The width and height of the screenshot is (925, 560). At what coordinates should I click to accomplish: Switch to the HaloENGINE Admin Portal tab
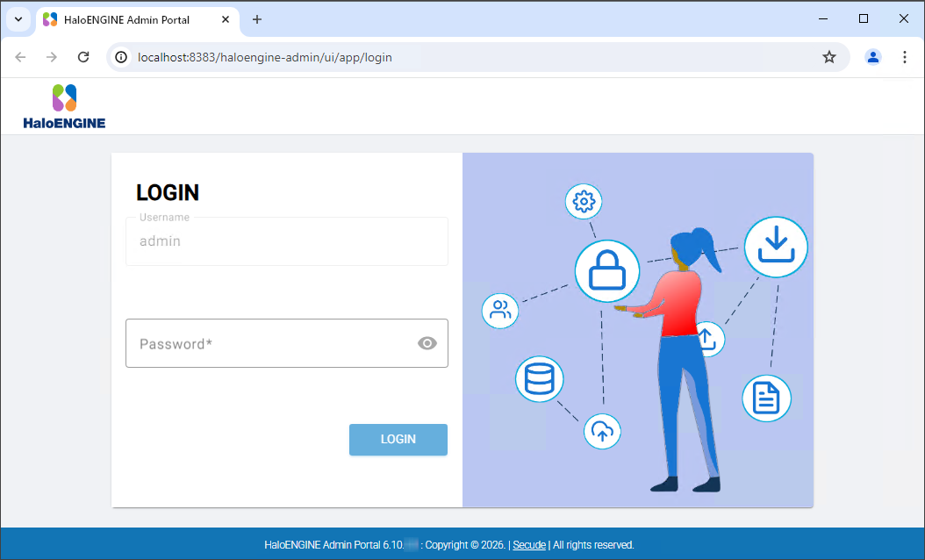pos(132,18)
